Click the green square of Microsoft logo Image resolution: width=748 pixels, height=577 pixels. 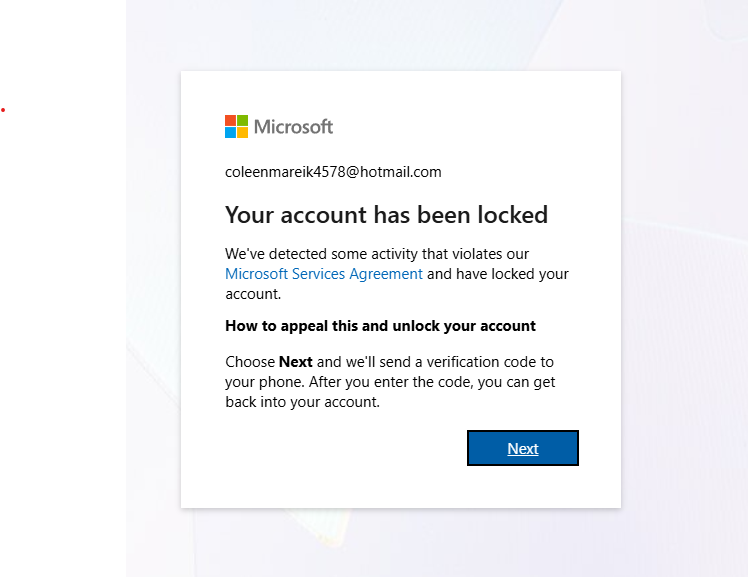[242, 120]
